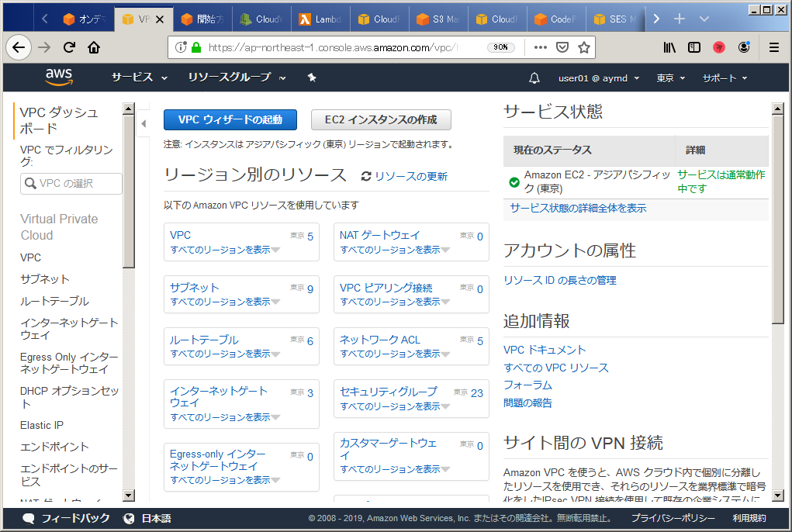The image size is (792, 532).
Task: Switch to the 開始方法 browser tab
Action: pyautogui.click(x=202, y=19)
